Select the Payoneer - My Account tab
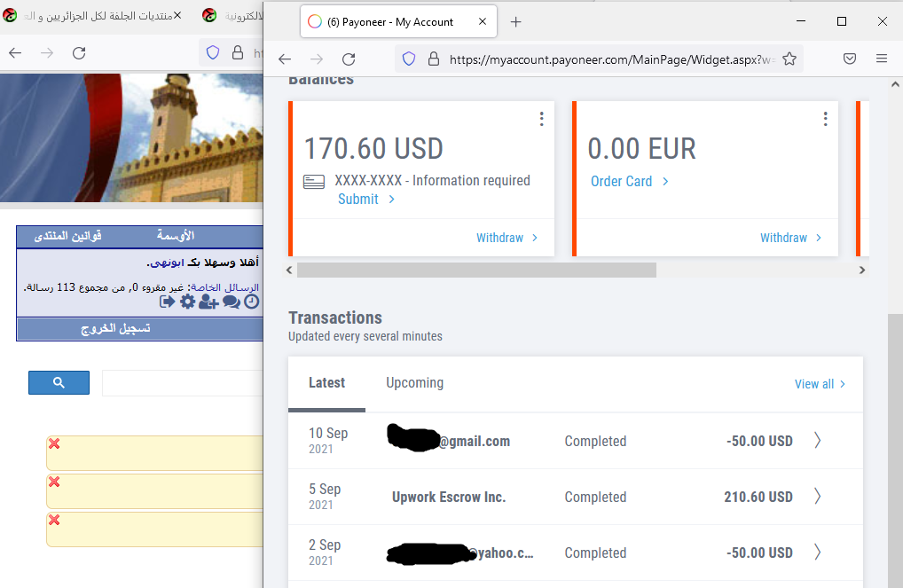 pyautogui.click(x=398, y=22)
